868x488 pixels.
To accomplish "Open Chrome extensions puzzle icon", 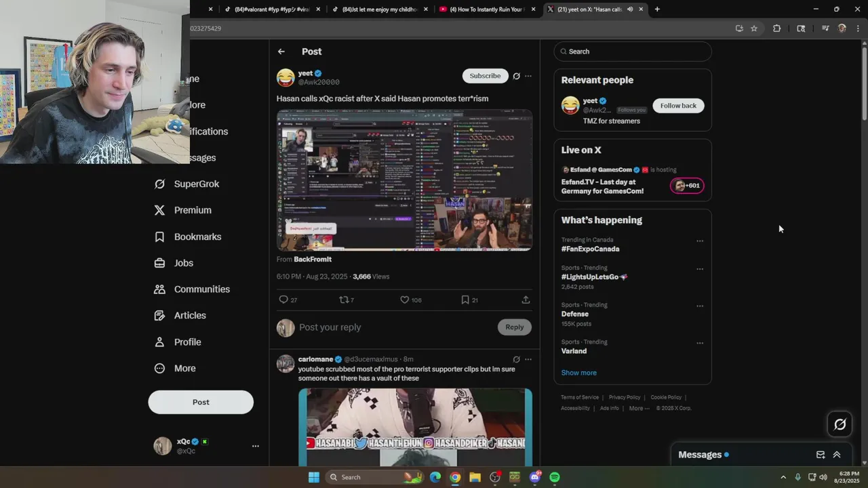I will tap(777, 28).
